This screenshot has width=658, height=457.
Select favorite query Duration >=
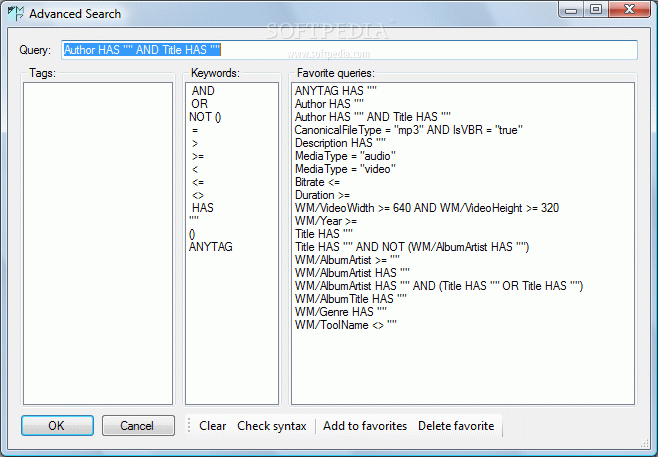(322, 195)
